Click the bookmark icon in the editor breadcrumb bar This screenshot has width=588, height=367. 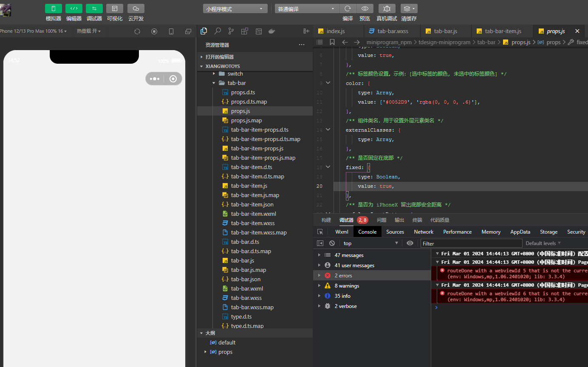(x=332, y=42)
